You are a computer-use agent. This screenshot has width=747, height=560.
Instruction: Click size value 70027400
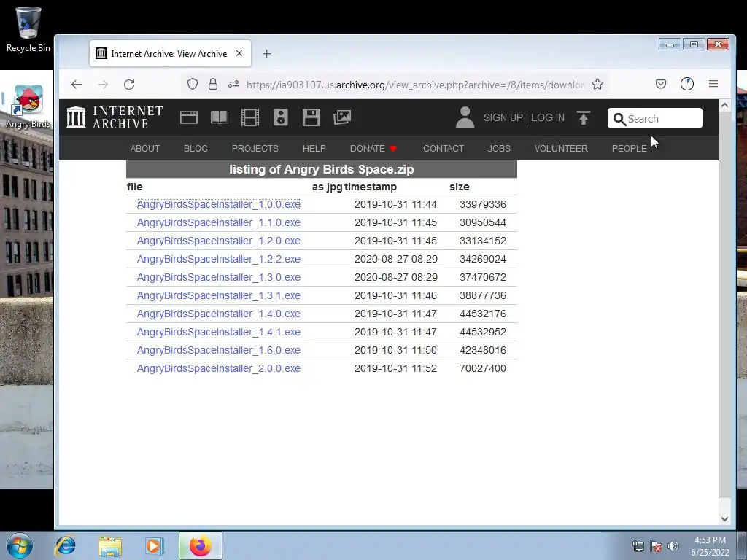[x=483, y=368]
